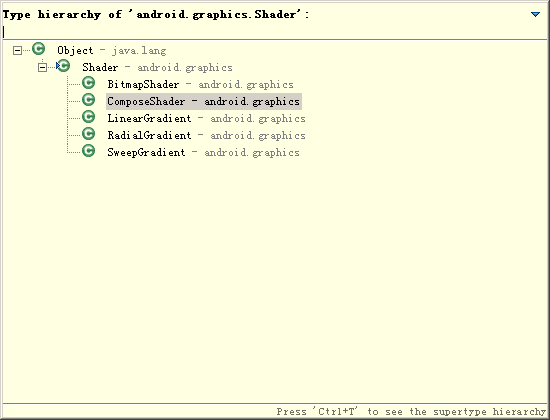Viewport: 550px width, 420px height.
Task: Select SweepGradient in the tree
Action: 203,152
